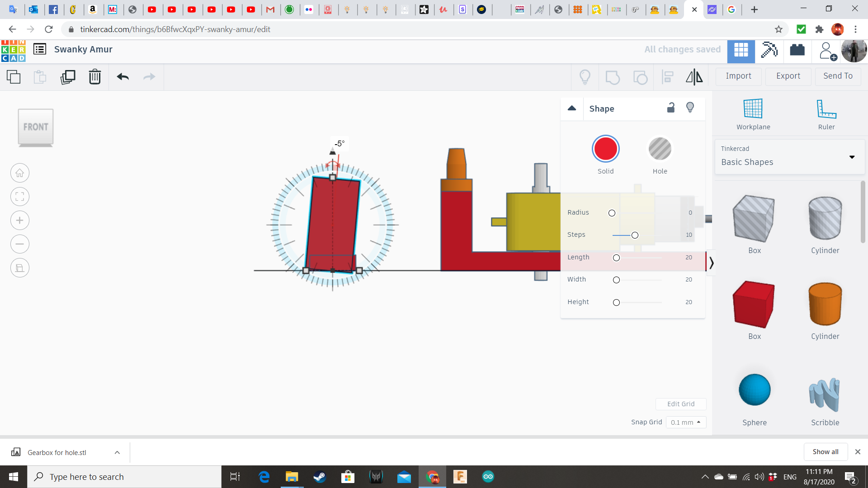Click the Undo arrow
The width and height of the screenshot is (868, 488).
coord(123,77)
